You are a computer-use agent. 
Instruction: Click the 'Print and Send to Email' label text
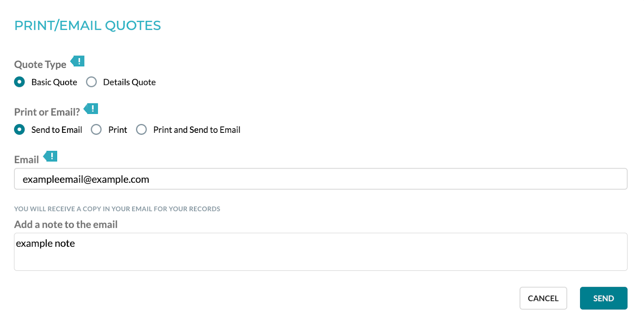[x=197, y=130]
